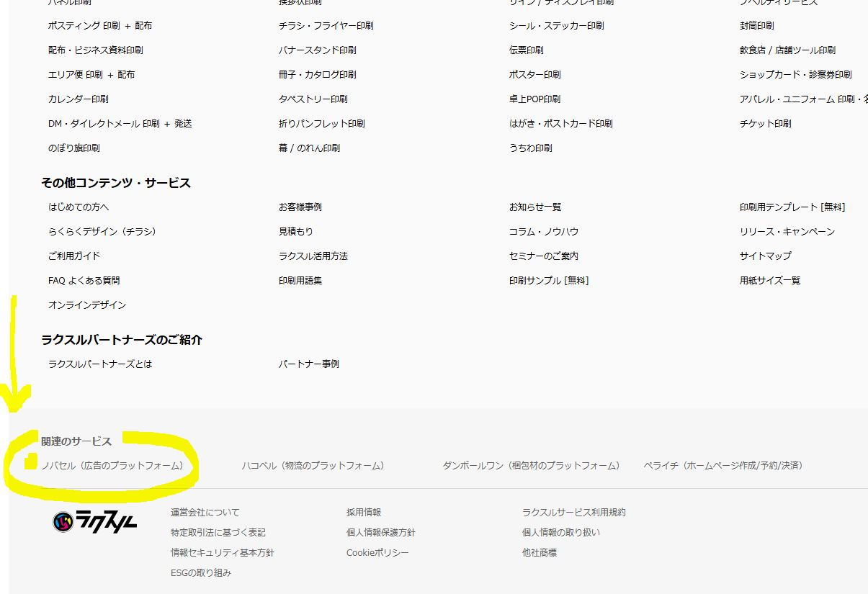
Task: Open Cookieポリシー link
Action: click(x=377, y=553)
